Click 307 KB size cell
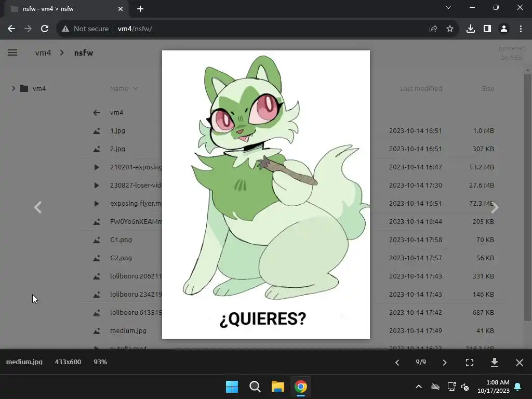Viewport: 532px width, 399px height. coord(483,149)
